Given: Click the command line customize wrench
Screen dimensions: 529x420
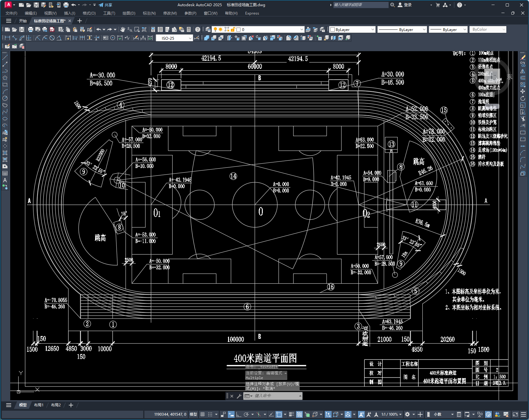Looking at the screenshot, I should click(x=239, y=396).
